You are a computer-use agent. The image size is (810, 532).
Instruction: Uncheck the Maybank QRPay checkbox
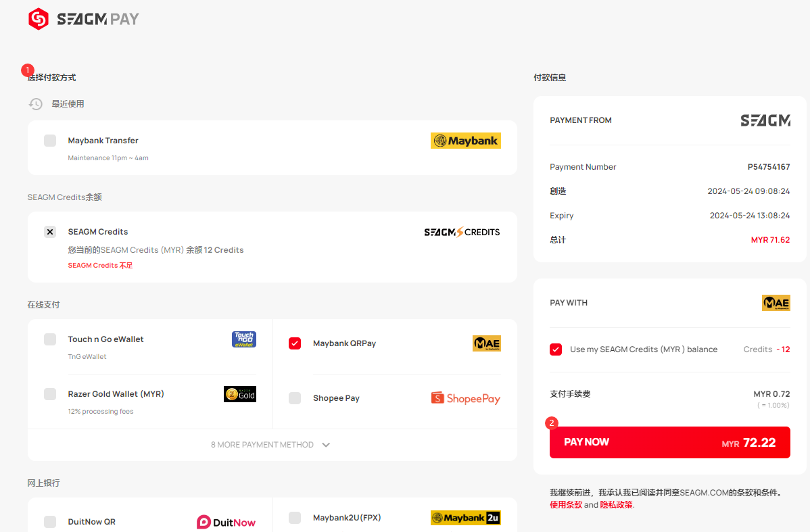(295, 343)
